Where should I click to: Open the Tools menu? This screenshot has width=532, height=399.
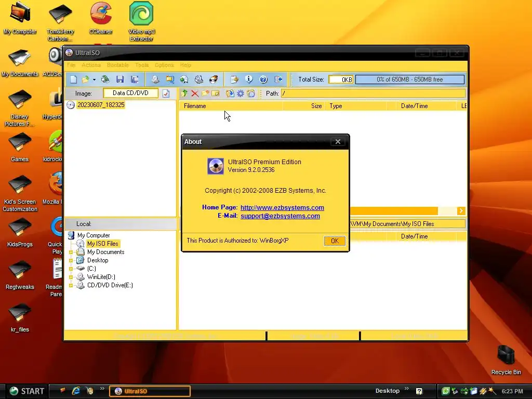click(x=142, y=65)
